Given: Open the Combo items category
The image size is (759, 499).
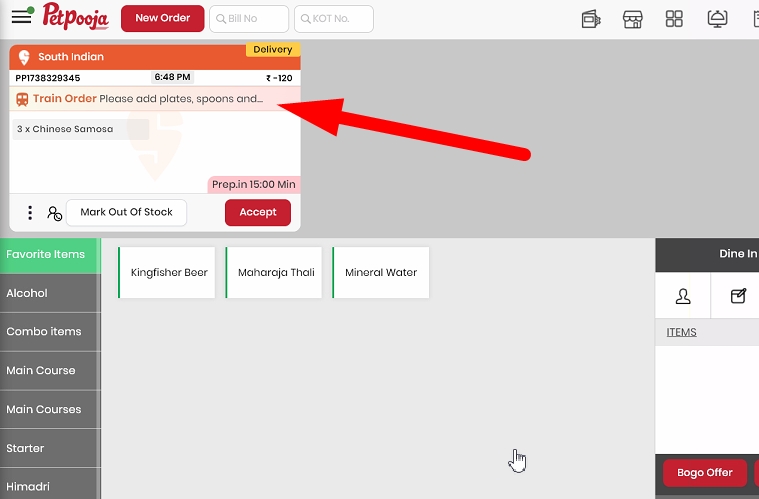Looking at the screenshot, I should 50,332.
